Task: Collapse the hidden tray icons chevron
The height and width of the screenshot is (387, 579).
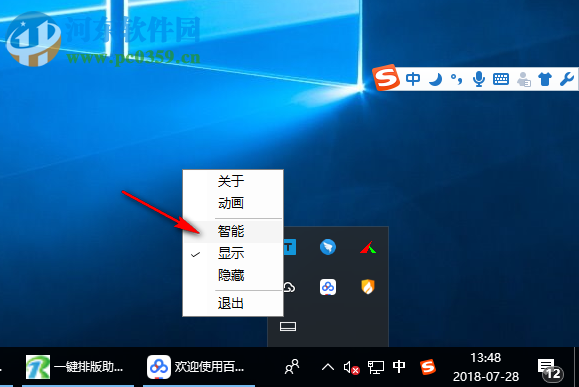Action: [x=328, y=367]
